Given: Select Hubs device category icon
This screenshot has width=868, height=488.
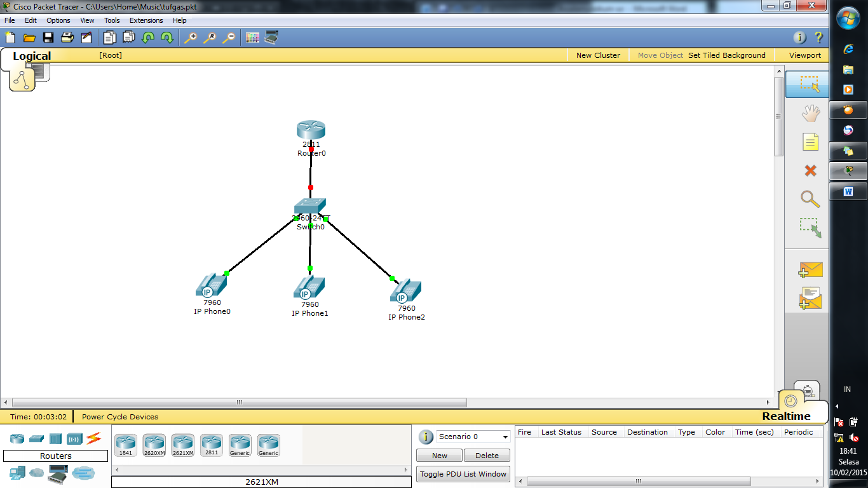Looking at the screenshot, I should click(55, 438).
